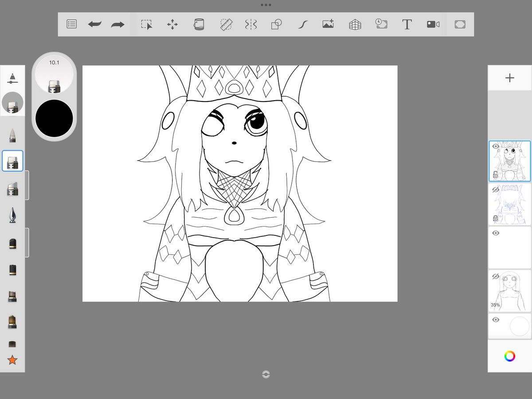Undo the last stroke
Viewport: 532px width, 399px height.
(94, 24)
